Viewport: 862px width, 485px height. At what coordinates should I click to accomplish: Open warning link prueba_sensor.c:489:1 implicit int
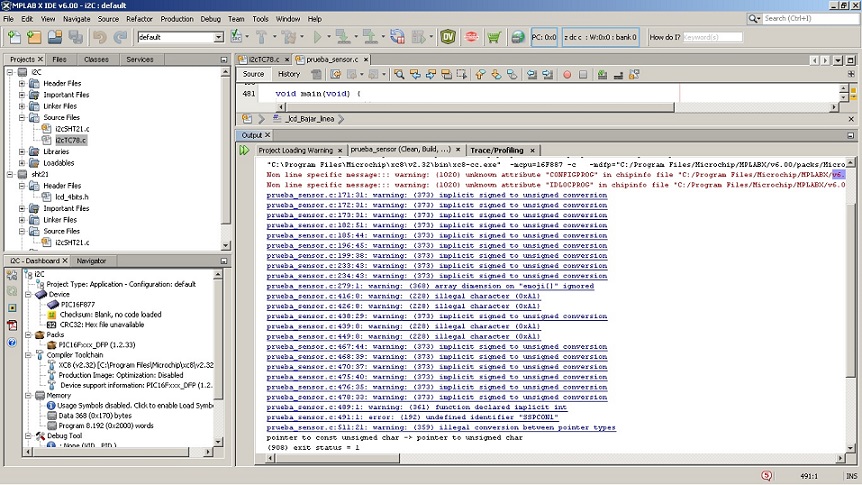pyautogui.click(x=416, y=407)
